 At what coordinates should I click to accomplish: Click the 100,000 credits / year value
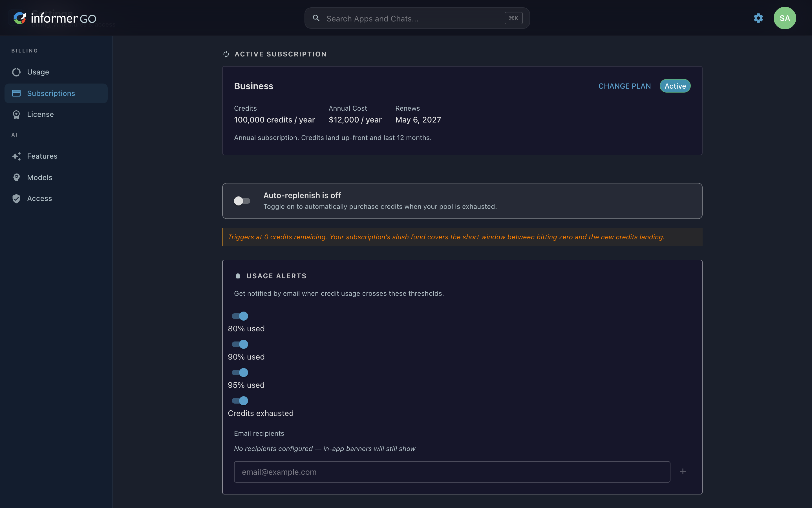(x=274, y=120)
